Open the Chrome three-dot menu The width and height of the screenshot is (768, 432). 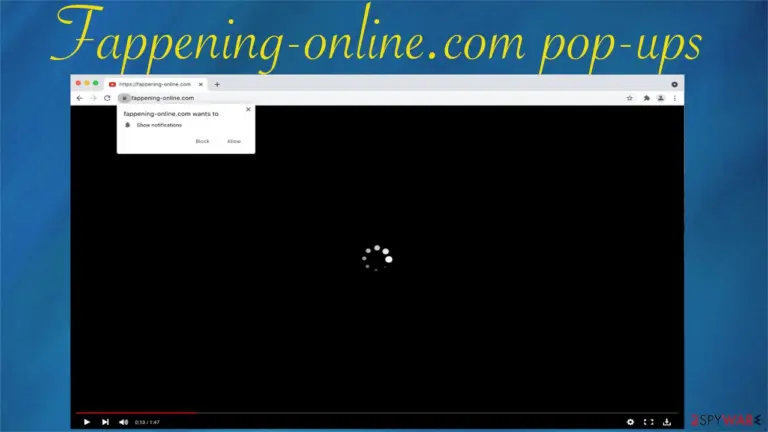tap(675, 98)
